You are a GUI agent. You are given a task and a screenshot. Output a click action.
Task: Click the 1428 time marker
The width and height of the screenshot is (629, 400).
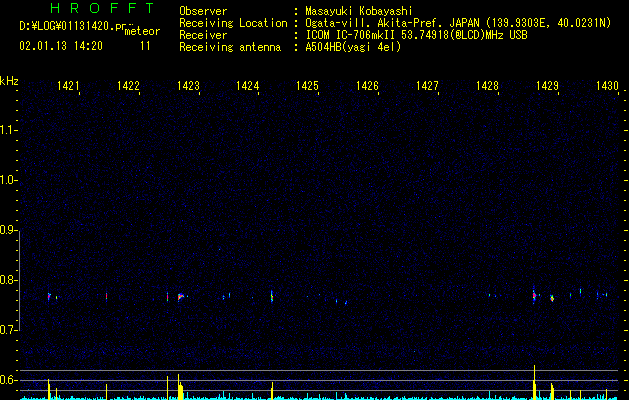(487, 86)
